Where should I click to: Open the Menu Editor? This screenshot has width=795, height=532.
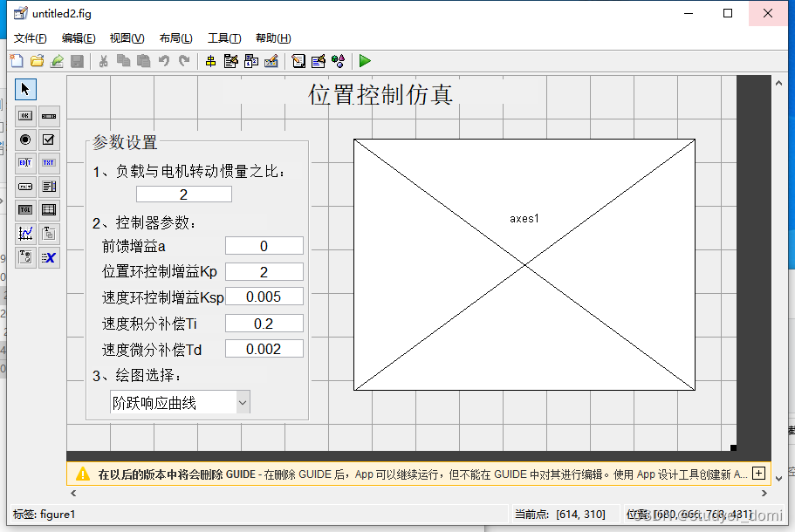point(230,61)
